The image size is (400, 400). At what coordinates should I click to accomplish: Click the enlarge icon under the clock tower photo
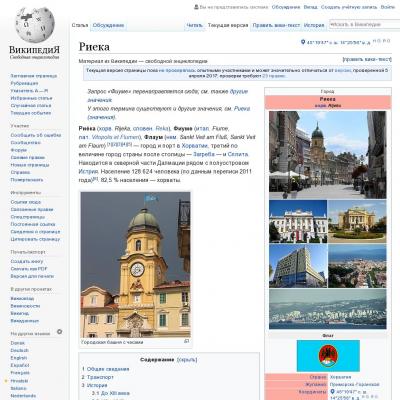(x=187, y=341)
